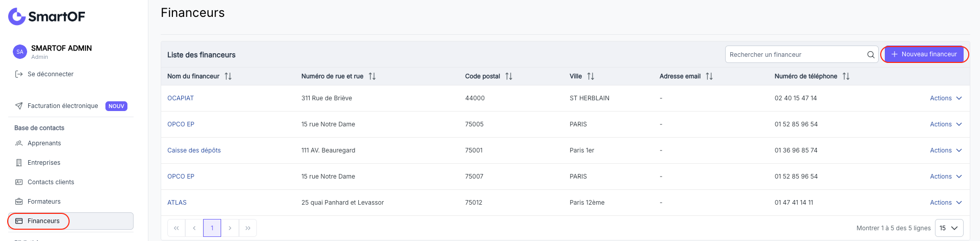Sort by Adresse email arrows
This screenshot has height=241, width=980.
click(709, 76)
